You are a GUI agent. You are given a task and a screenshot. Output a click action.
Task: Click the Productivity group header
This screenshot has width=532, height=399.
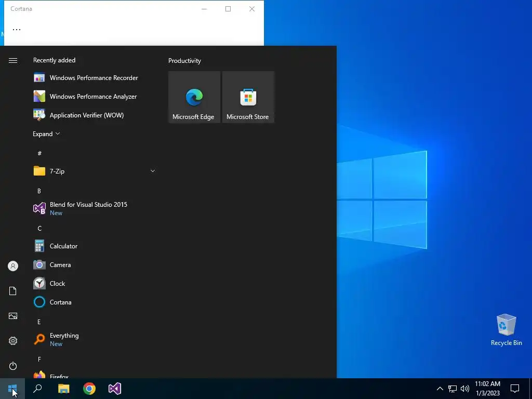point(184,61)
